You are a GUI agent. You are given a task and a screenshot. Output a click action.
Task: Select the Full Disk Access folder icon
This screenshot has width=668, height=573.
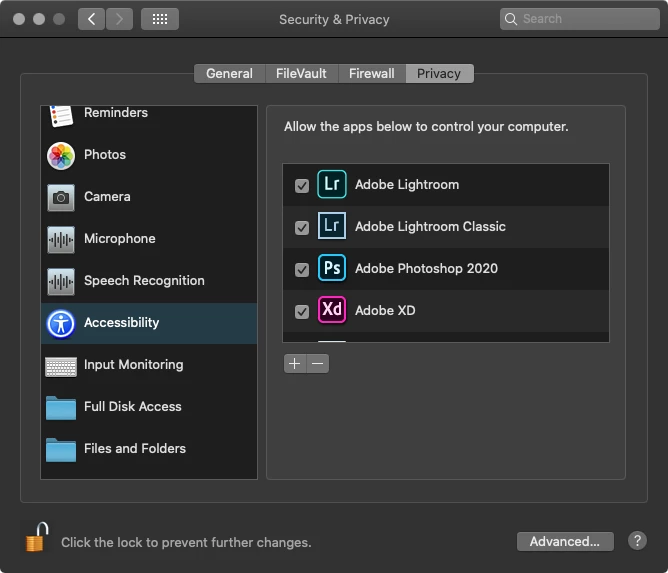click(61, 408)
